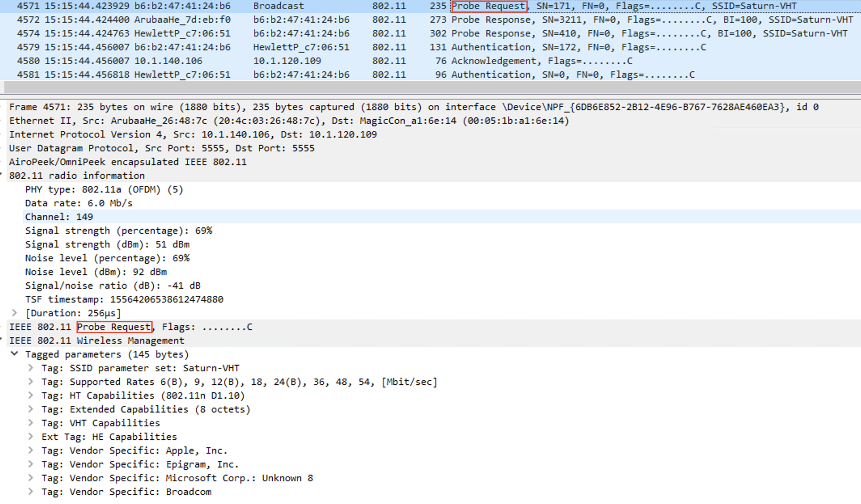Expand the HT Capabilities tag
Image resolution: width=861 pixels, height=504 pixels.
click(30, 395)
